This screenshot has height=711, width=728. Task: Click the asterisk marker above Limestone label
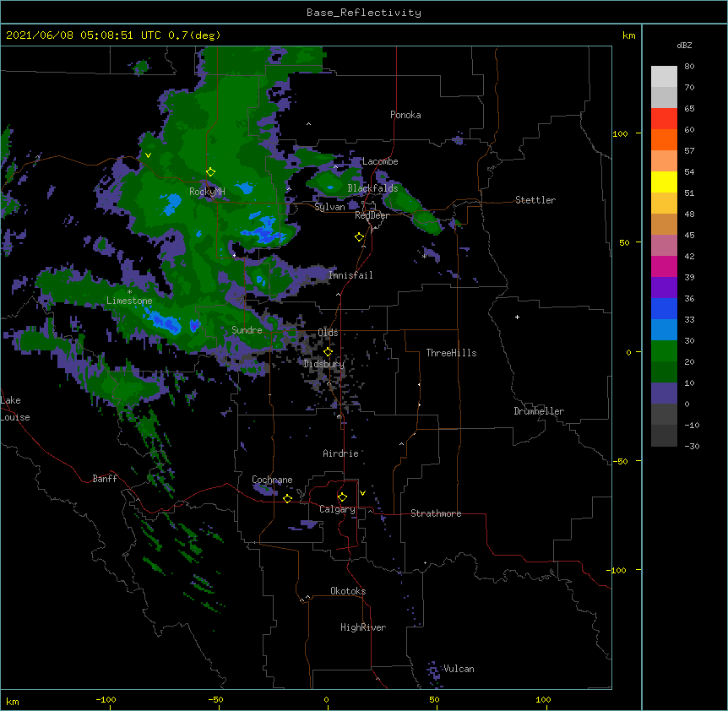[x=129, y=292]
